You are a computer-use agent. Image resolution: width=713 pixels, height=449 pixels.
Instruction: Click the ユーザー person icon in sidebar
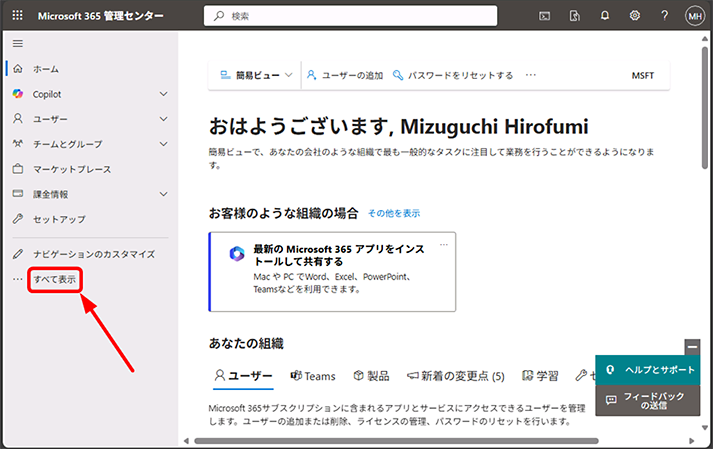pos(18,119)
